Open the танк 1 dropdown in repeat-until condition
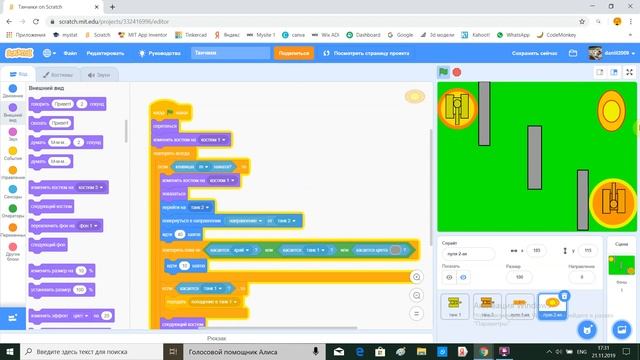Screen dimensions: 640x360 (x=315, y=250)
